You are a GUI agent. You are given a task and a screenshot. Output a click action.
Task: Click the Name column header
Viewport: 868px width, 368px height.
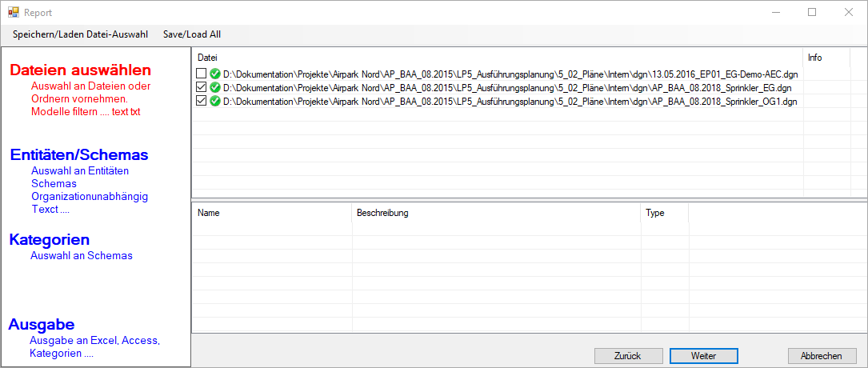click(x=272, y=213)
